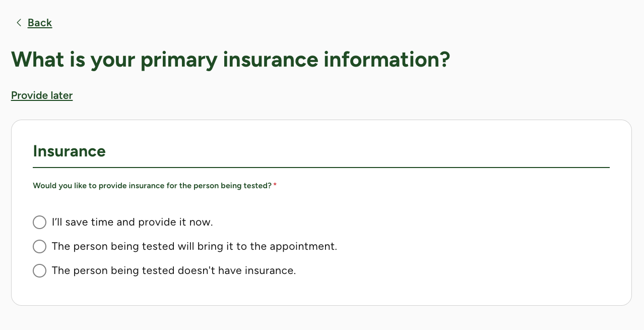Click the 'What is your primary insurance information?' heading
The height and width of the screenshot is (330, 644).
point(230,60)
